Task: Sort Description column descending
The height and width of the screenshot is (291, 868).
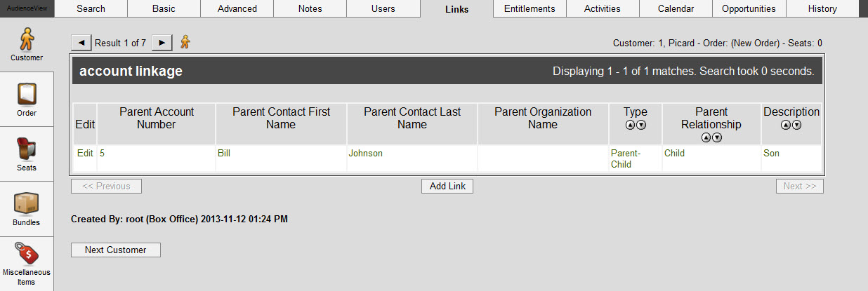Action: point(797,125)
